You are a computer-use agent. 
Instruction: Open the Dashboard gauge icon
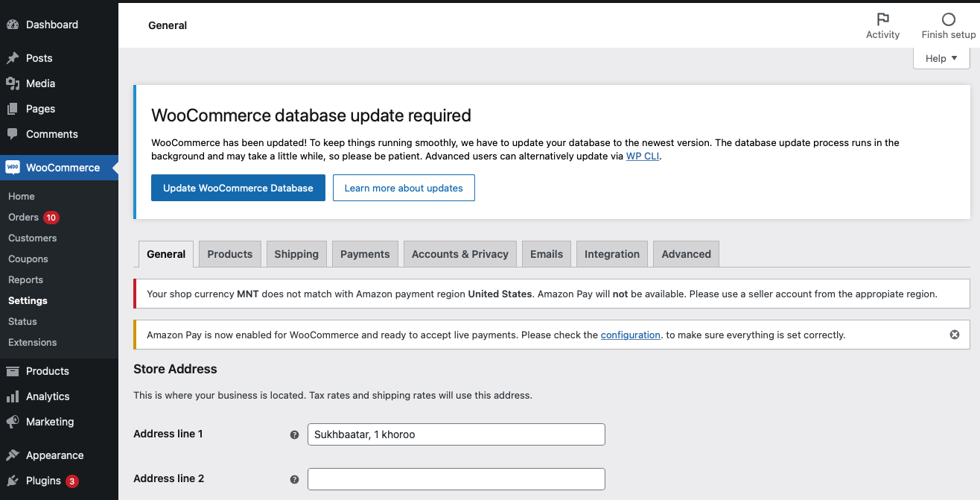click(13, 25)
